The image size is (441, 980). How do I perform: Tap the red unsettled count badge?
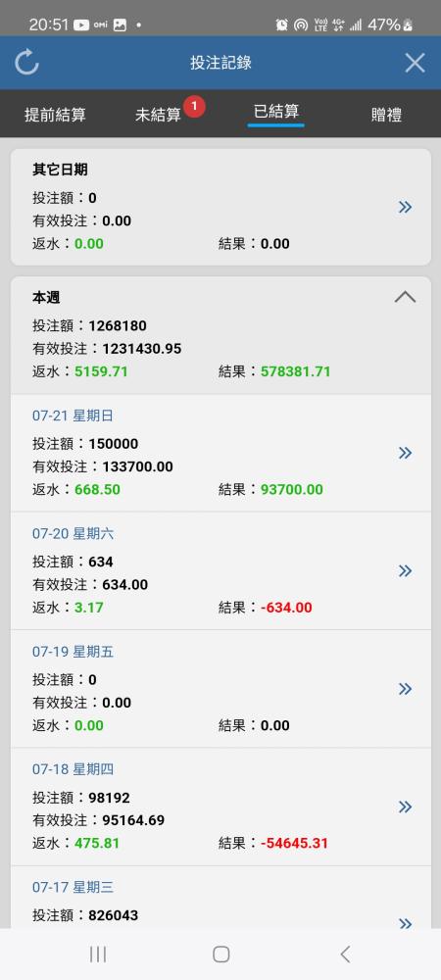click(194, 107)
